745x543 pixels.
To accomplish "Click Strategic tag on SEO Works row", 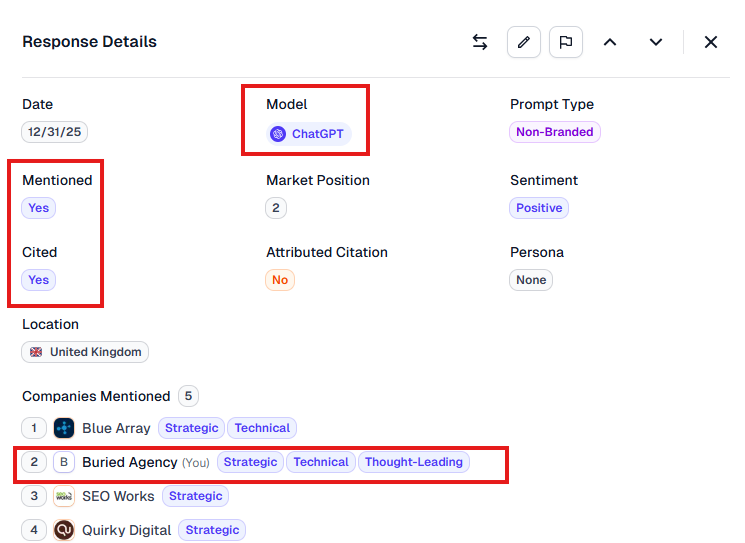I will coord(195,496).
